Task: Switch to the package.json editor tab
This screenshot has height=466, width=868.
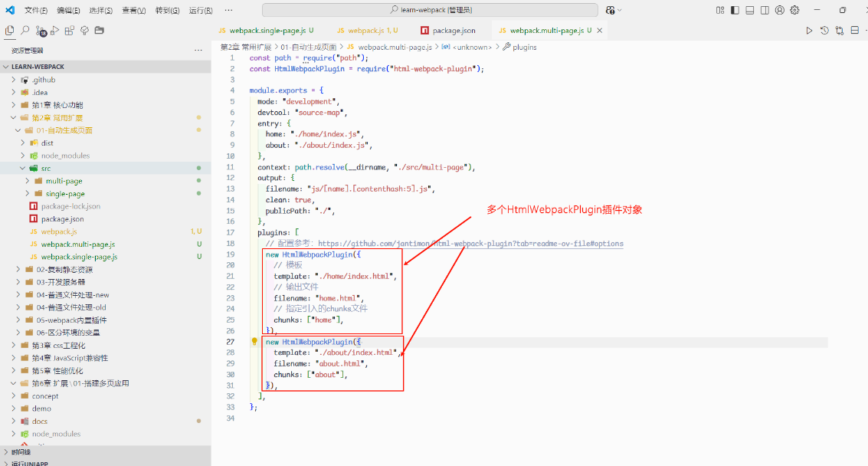Action: (x=448, y=31)
